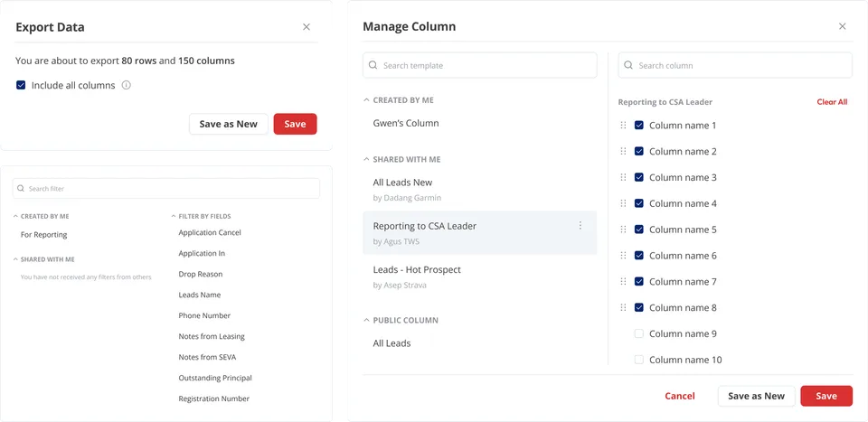This screenshot has height=422, width=868.
Task: Click drag handle beside Column name 4
Action: coord(623,203)
